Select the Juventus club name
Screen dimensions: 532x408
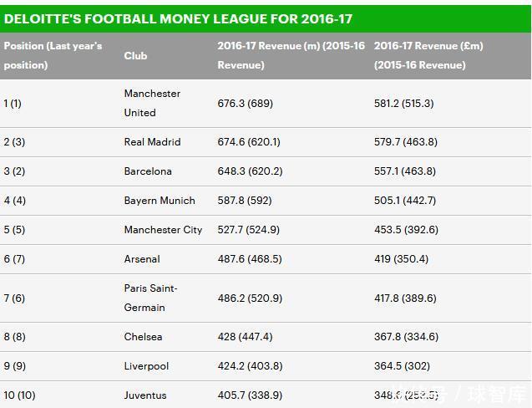(145, 395)
